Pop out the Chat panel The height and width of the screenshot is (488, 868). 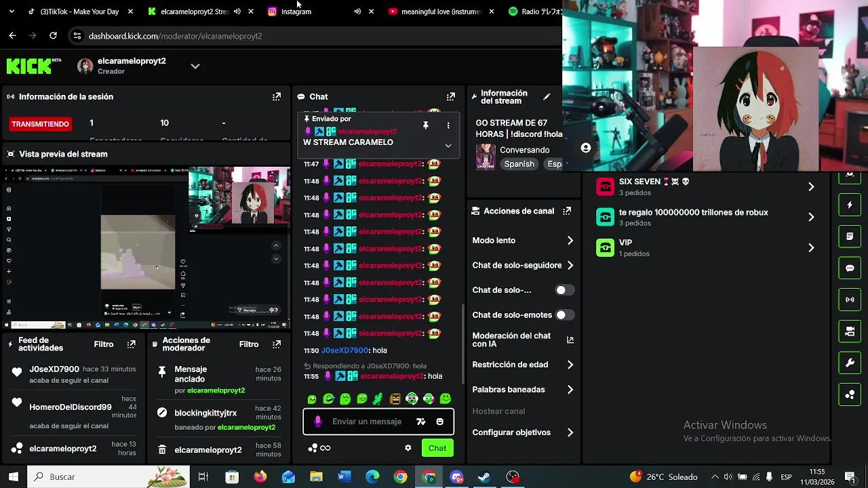pos(450,97)
